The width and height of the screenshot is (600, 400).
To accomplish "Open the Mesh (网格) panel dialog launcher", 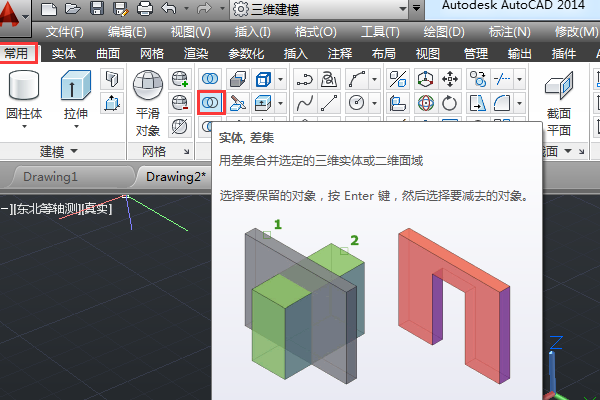I will point(188,152).
